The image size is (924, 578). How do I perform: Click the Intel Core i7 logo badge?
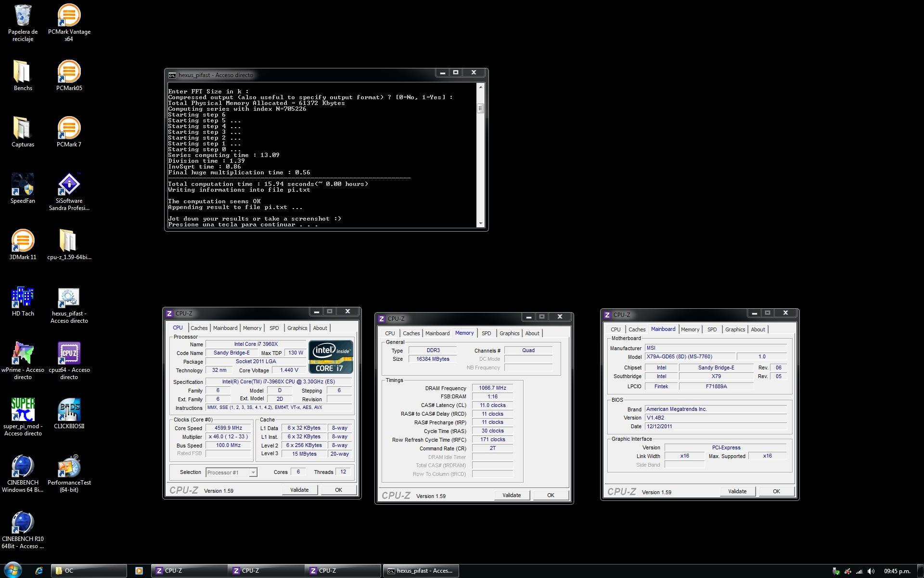331,357
